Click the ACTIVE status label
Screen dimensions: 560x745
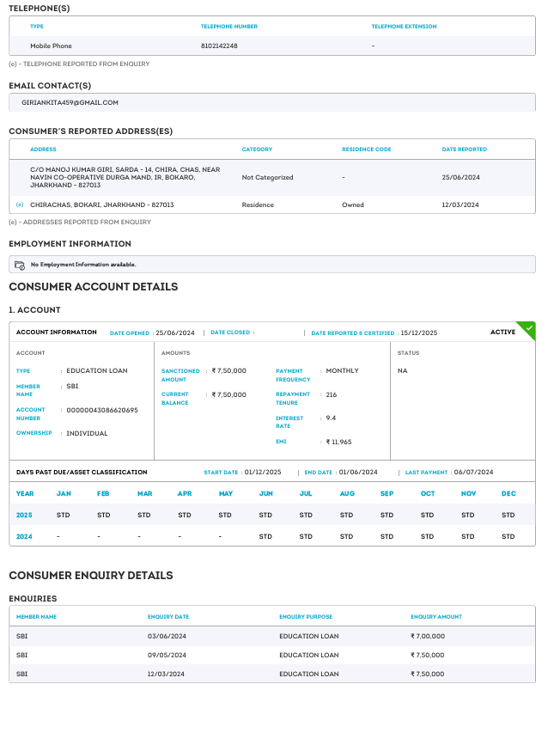(x=502, y=332)
